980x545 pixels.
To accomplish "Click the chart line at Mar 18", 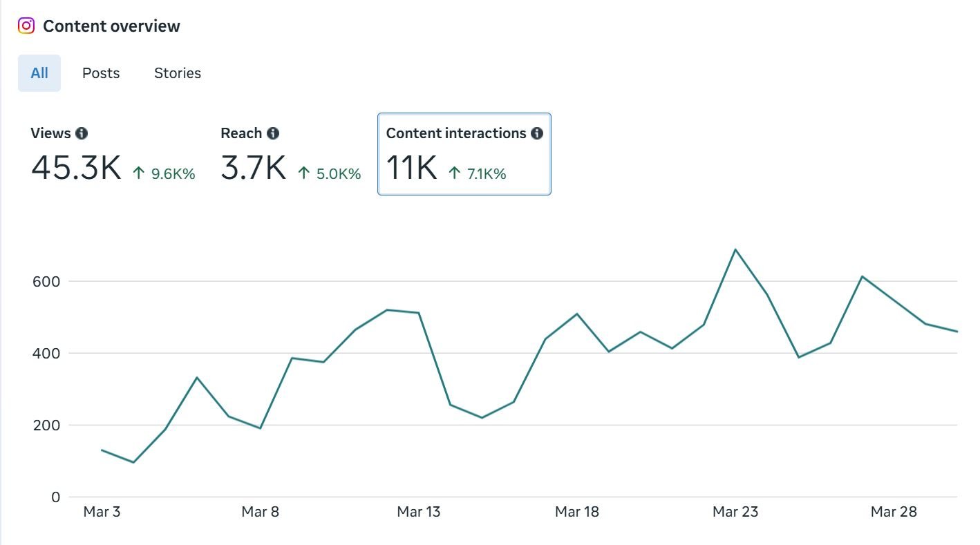I will click(x=577, y=314).
